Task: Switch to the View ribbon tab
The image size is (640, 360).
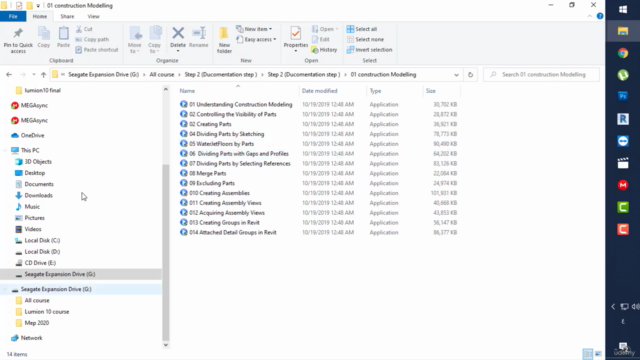Action: pyautogui.click(x=93, y=16)
